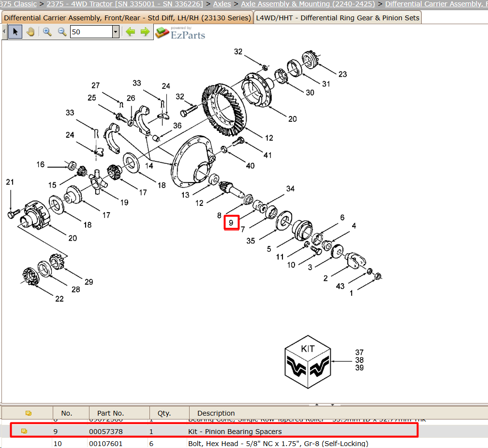Select callout 29 in diagram
488x448 pixels.
(x=89, y=282)
